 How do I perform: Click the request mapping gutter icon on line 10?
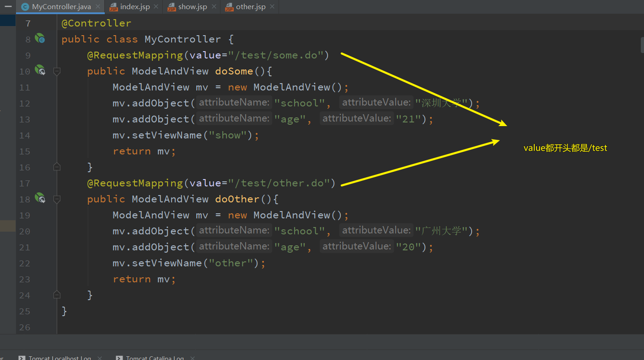[40, 70]
